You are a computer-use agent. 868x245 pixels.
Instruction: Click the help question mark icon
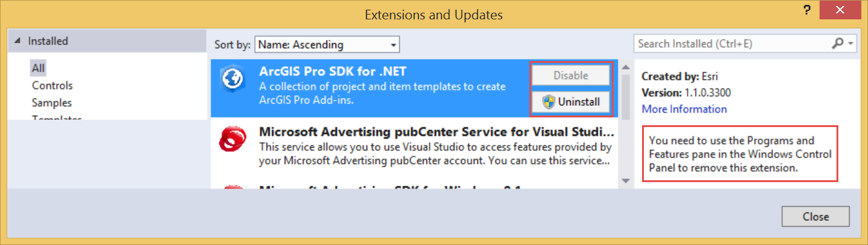(807, 10)
